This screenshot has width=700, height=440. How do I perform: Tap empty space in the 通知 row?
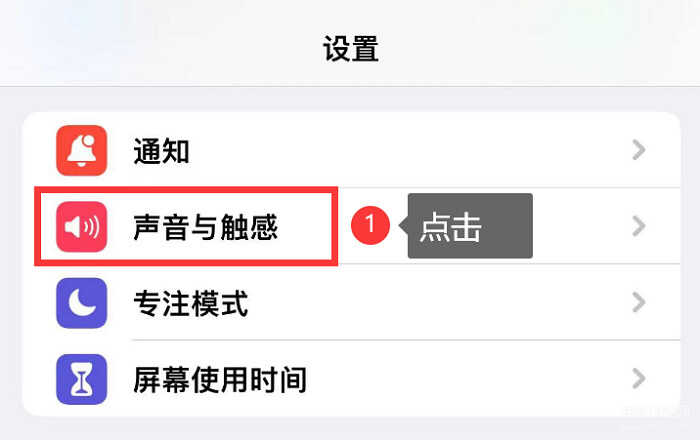pos(402,150)
